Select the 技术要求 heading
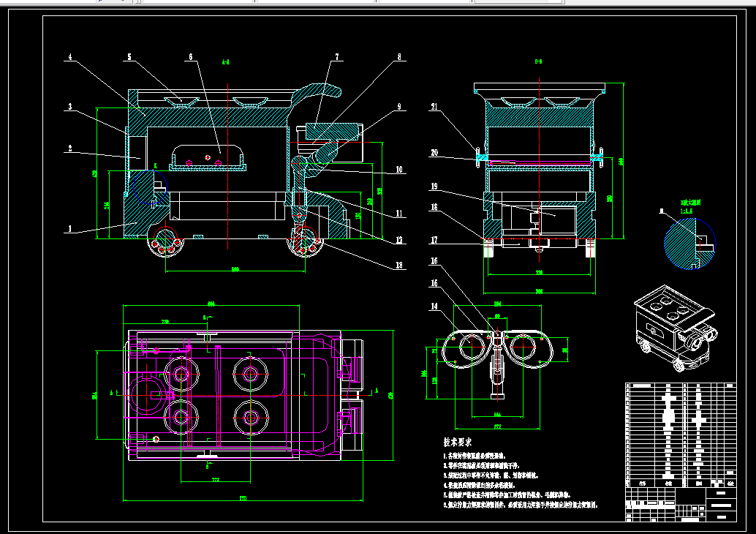Screen dimensions: 756x534 (x=458, y=442)
